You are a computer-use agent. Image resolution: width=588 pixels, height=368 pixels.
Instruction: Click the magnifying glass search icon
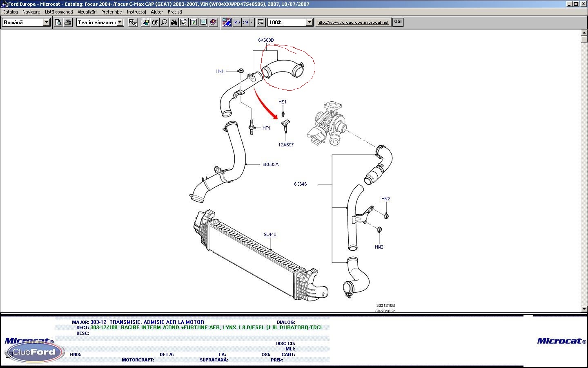pyautogui.click(x=164, y=22)
